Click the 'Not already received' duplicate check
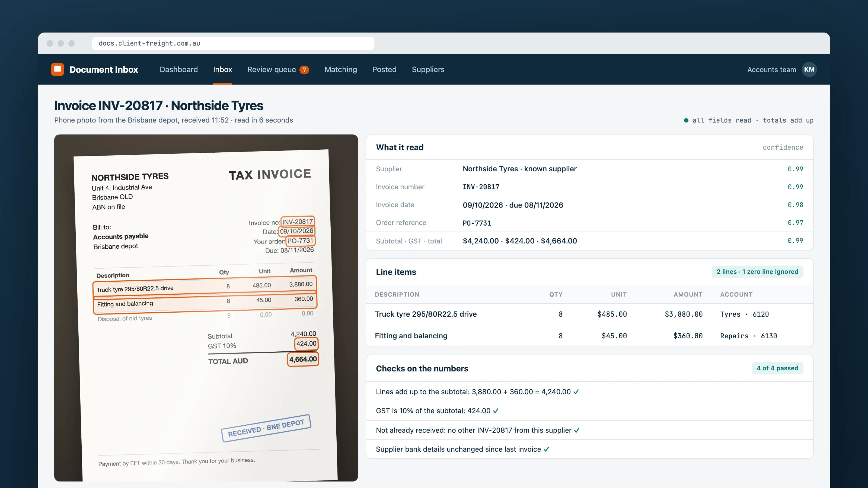Screen dimensions: 868x488 pos(589,430)
